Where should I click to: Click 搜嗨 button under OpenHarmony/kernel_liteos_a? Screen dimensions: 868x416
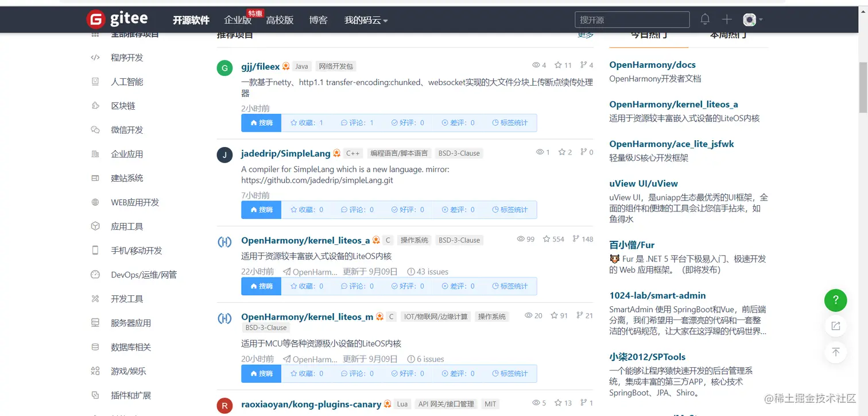coord(261,286)
